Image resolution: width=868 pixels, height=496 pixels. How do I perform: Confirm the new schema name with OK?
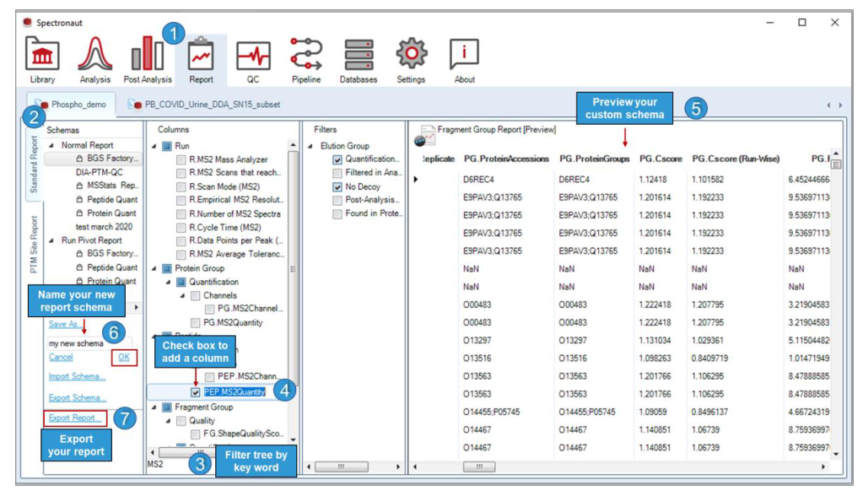click(x=124, y=358)
